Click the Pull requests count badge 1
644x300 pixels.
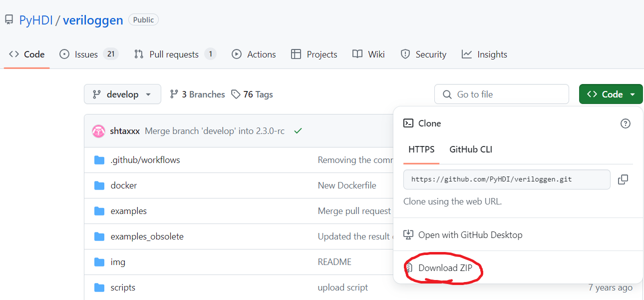click(210, 54)
